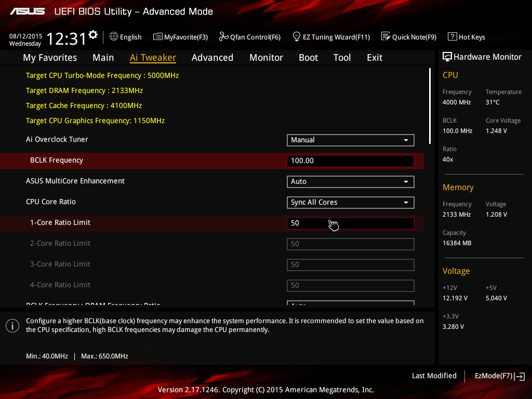Screen dimensions: 532x399
Task: Click 3-Core Ratio Limit field
Action: [351, 264]
